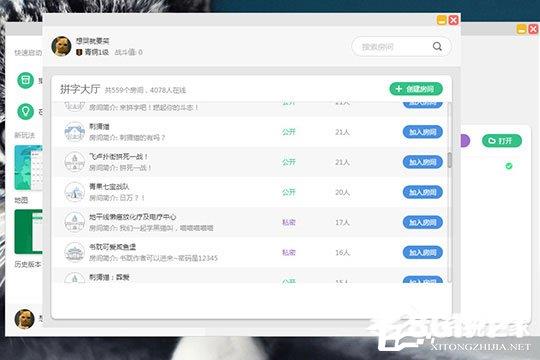Click the 17人 count text
Screen dimensions: 540x360
coord(342,223)
